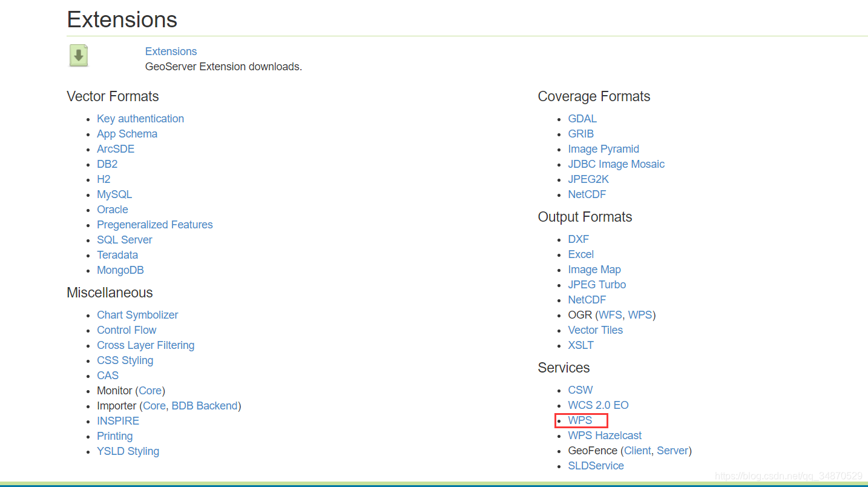Click 'GeoServer Extension downloads.' text
The height and width of the screenshot is (487, 868).
223,67
